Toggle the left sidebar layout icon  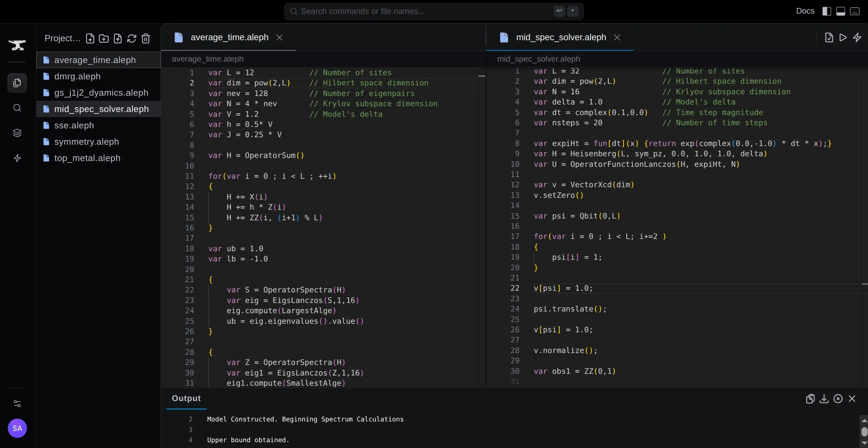click(826, 11)
